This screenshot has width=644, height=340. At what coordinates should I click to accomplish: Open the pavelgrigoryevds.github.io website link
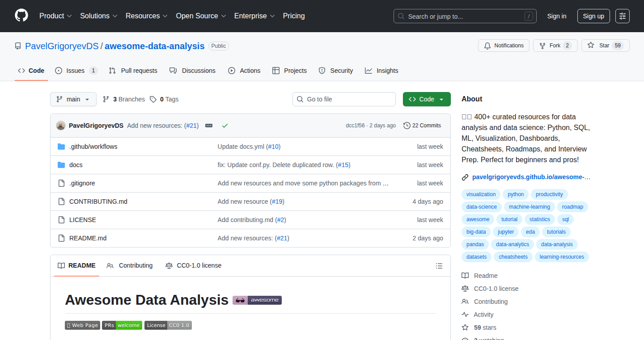pyautogui.click(x=531, y=177)
